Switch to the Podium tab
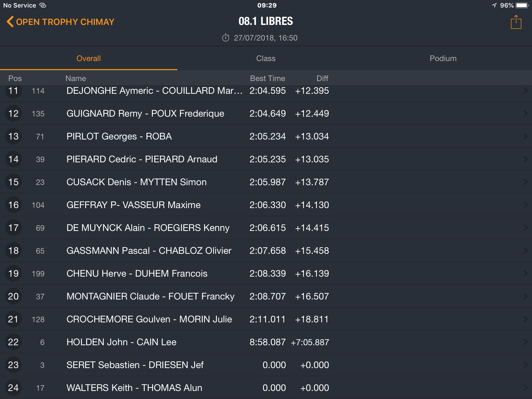532x399 pixels. (x=443, y=58)
